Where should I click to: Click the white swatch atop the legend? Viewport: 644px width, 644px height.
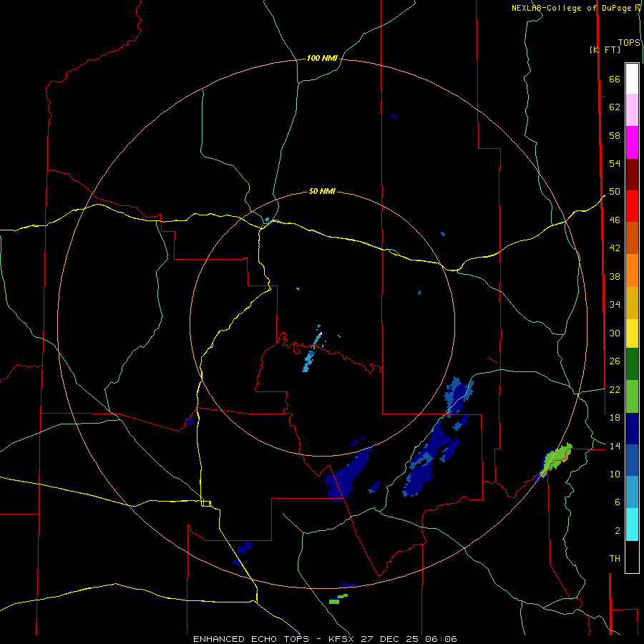click(x=632, y=79)
